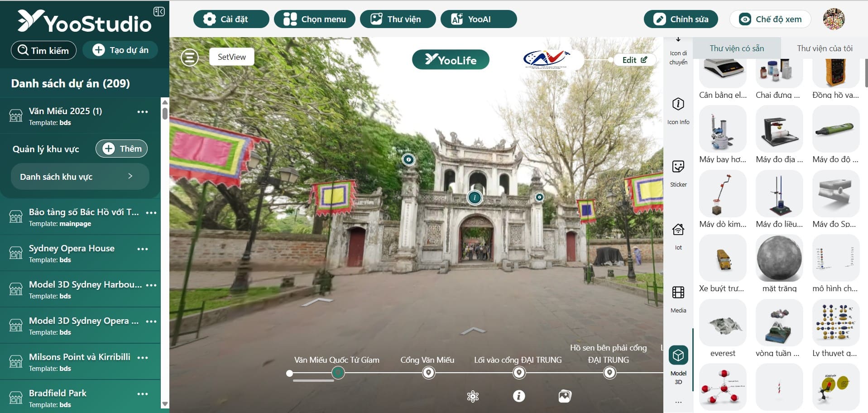The width and height of the screenshot is (868, 413).
Task: Click the SetView button
Action: [x=231, y=57]
